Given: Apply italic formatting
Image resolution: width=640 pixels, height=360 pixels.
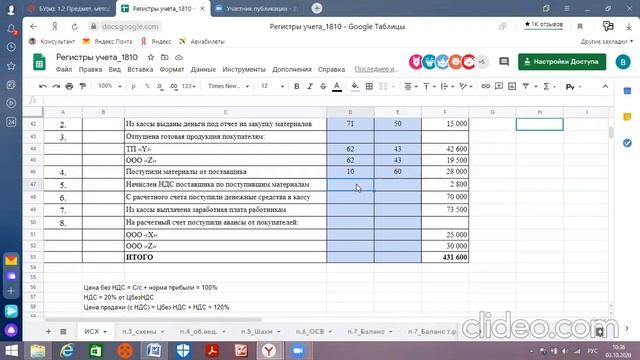Looking at the screenshot, I should (310, 86).
